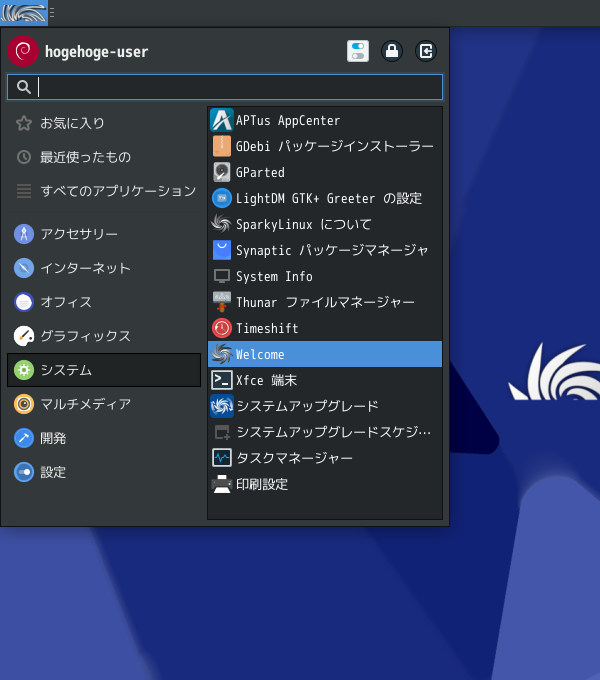This screenshot has width=600, height=680.
Task: Open the 印刷設定 printer icon
Action: [x=222, y=484]
